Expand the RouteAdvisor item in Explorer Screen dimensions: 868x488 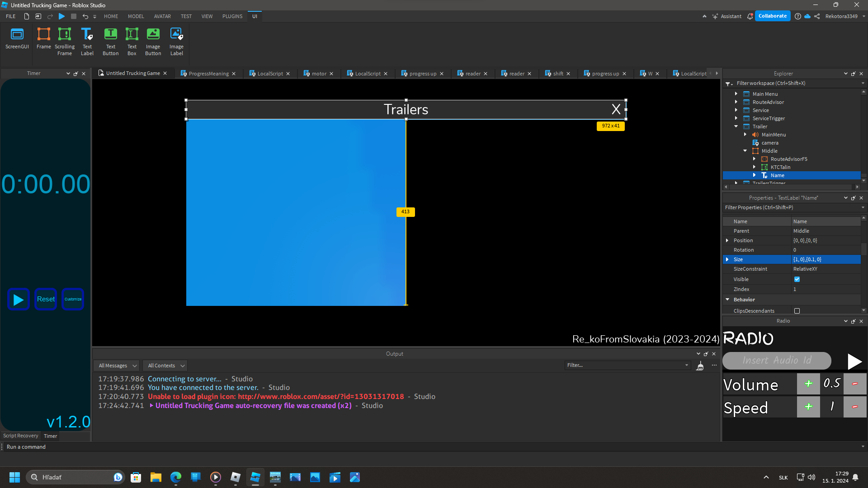point(736,102)
